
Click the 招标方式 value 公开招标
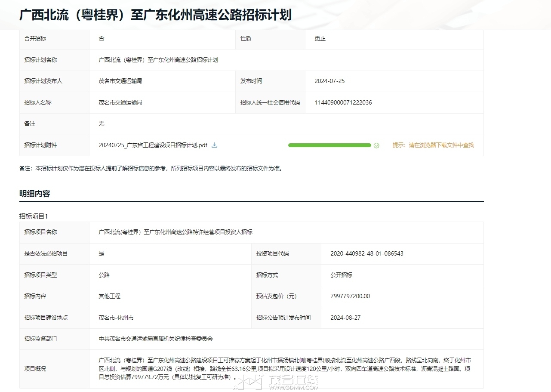[341, 275]
